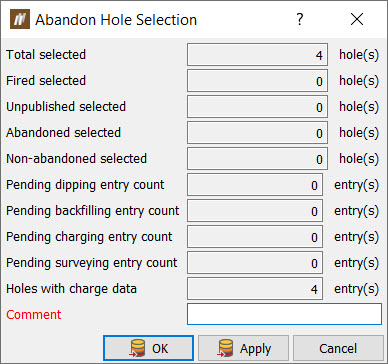
Task: Click the Fired selected value field
Action: [257, 80]
